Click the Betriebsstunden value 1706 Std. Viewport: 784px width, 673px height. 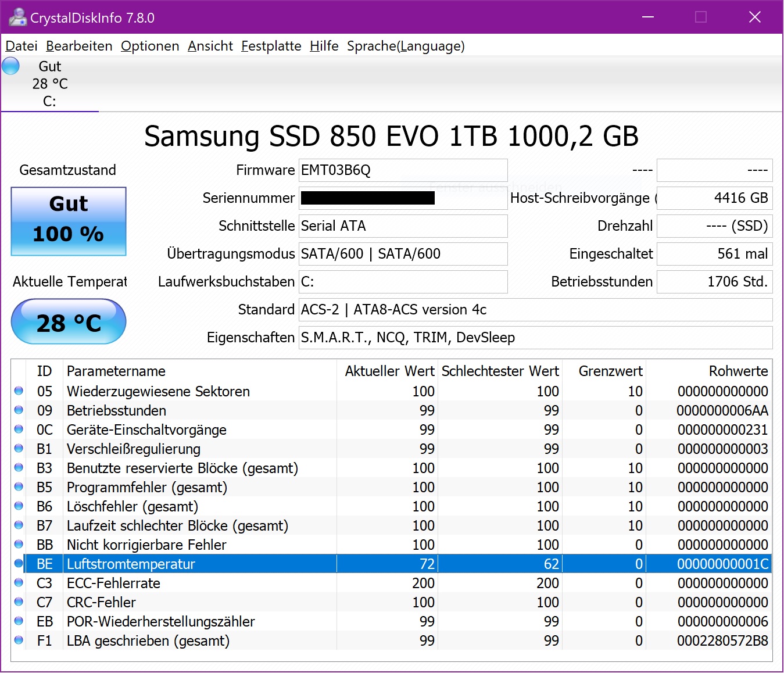(715, 282)
